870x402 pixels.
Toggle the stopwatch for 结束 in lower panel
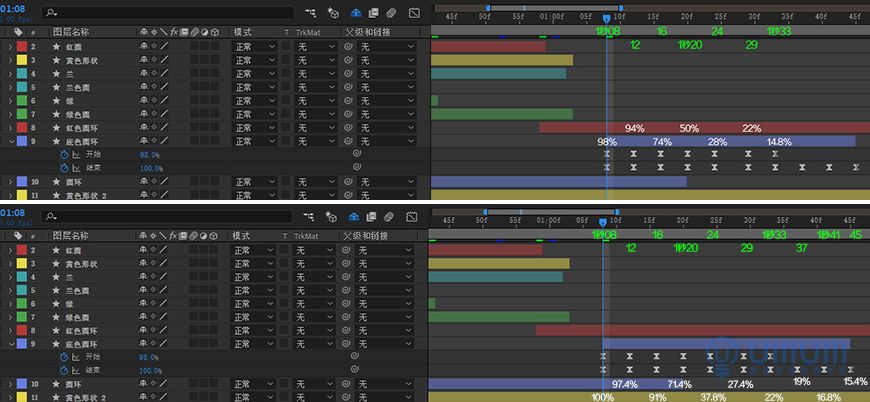point(64,370)
